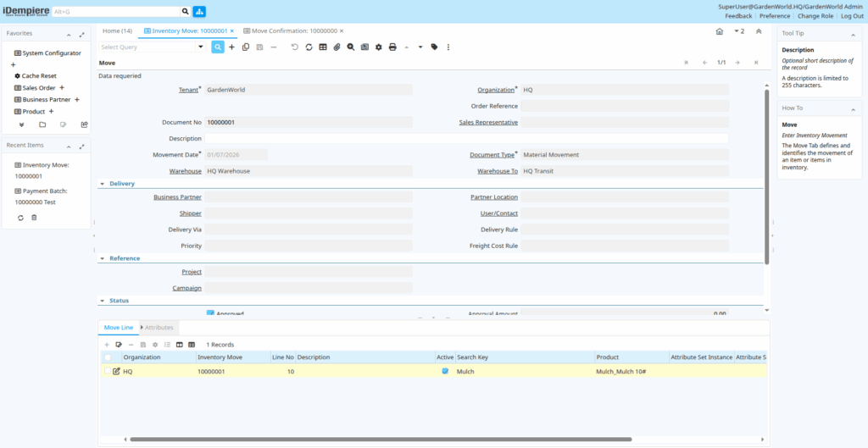Image resolution: width=868 pixels, height=448 pixels.
Task: Collapse the Recent Items panel
Action: click(69, 147)
